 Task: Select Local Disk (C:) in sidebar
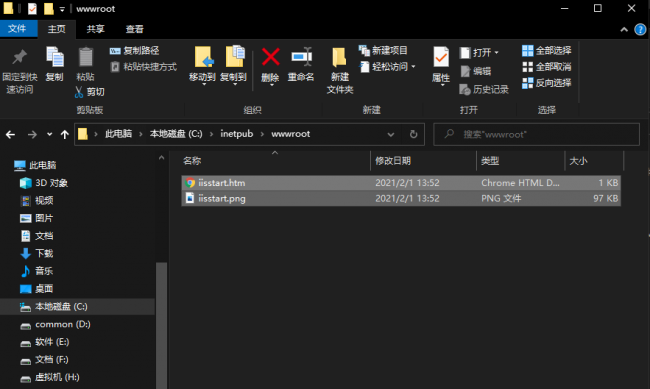(x=78, y=306)
